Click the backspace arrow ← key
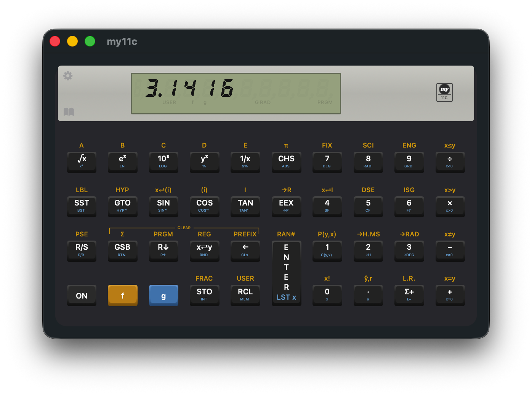This screenshot has width=532, height=395. (245, 251)
